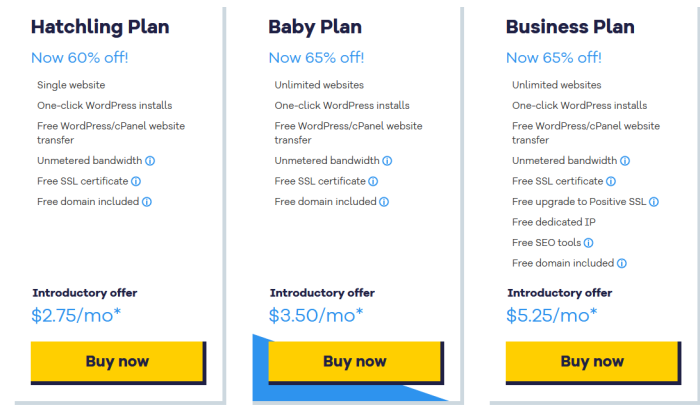Image resolution: width=700 pixels, height=420 pixels.
Task: Click info icon beside Business Plan Unmetered bandwidth
Action: click(625, 161)
